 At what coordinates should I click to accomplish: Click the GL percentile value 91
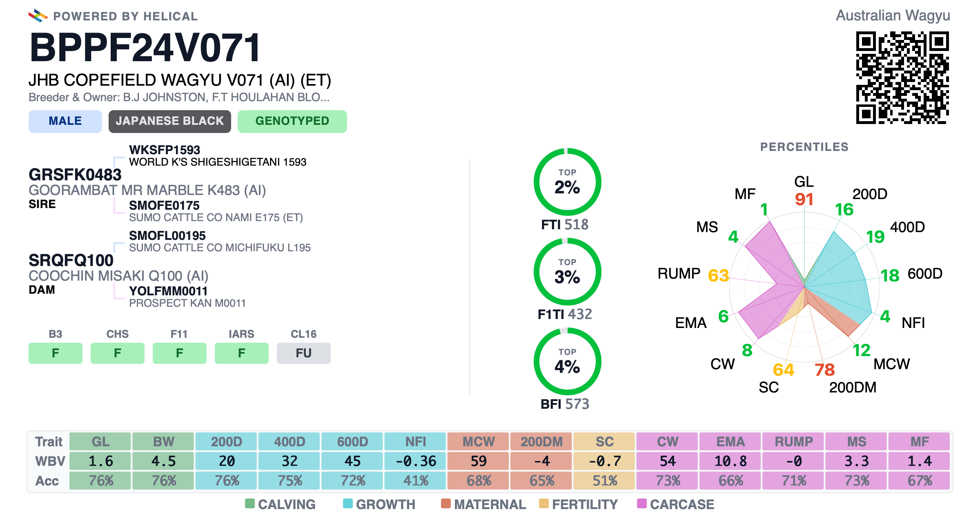click(804, 199)
